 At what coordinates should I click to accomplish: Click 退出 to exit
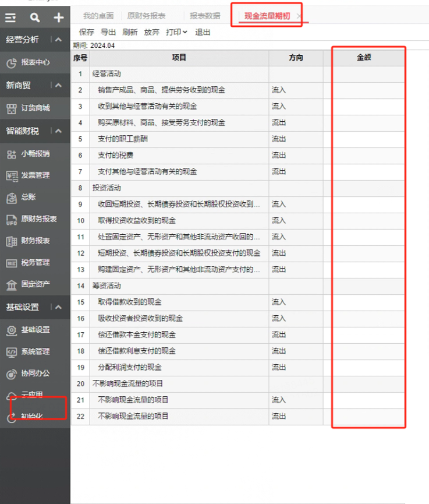click(x=203, y=32)
